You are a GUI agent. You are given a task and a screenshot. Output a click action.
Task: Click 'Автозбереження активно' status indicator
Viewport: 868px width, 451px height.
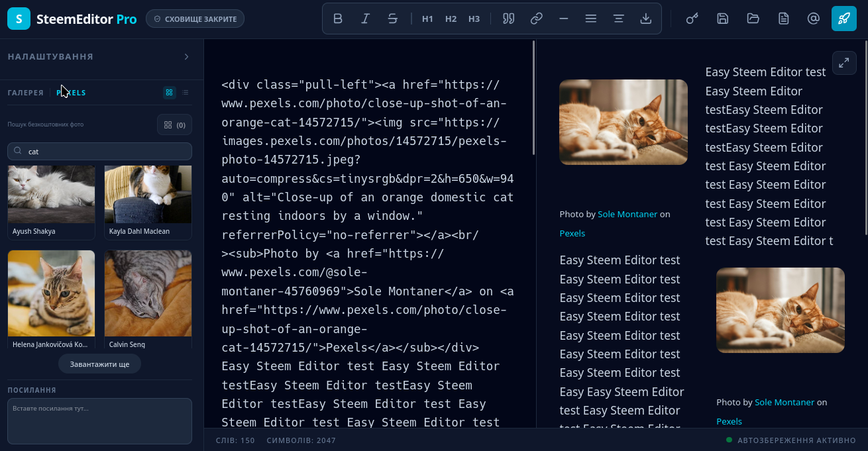791,440
